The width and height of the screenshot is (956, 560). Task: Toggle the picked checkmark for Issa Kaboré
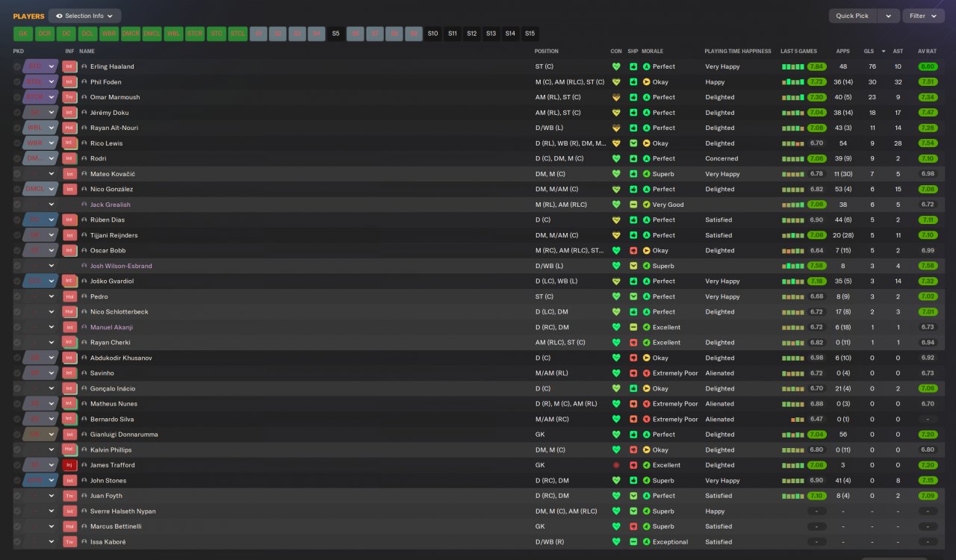[x=17, y=542]
